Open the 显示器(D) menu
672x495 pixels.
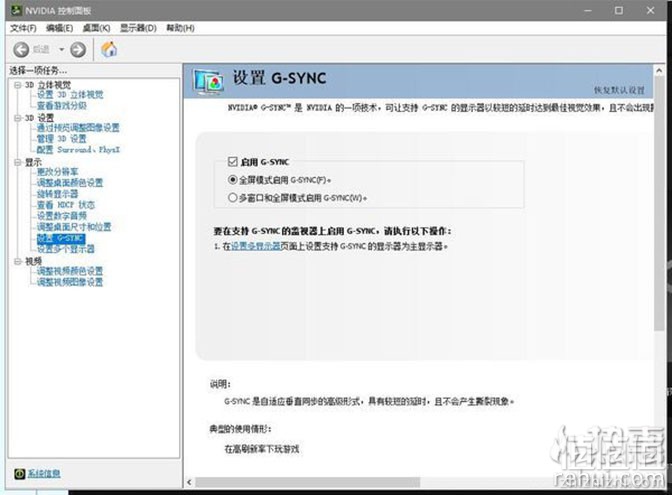click(x=138, y=28)
